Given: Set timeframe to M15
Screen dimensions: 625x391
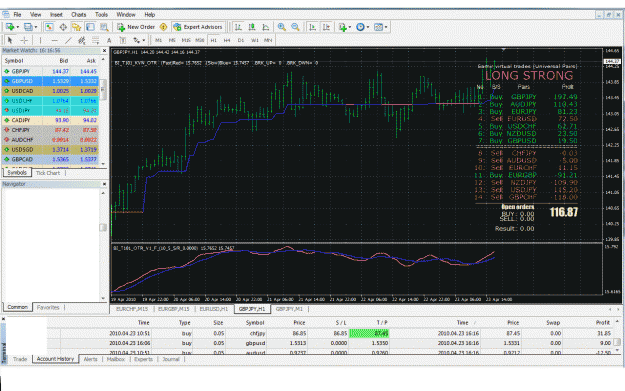Looking at the screenshot, I should coord(186,40).
